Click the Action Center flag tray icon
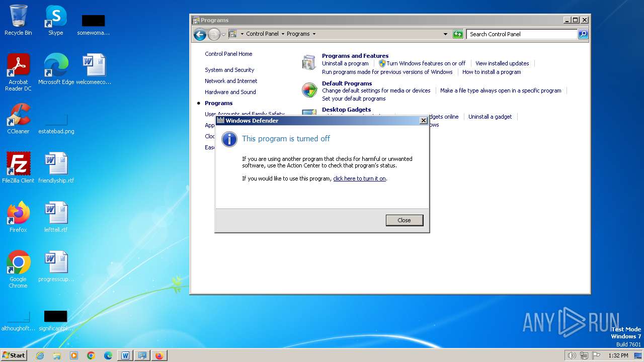This screenshot has width=644, height=362. coord(596,355)
